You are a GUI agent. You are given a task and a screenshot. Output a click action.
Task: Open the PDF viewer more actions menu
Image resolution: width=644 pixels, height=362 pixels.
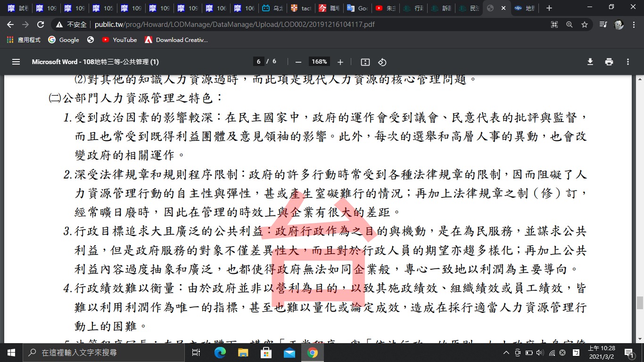[628, 62]
